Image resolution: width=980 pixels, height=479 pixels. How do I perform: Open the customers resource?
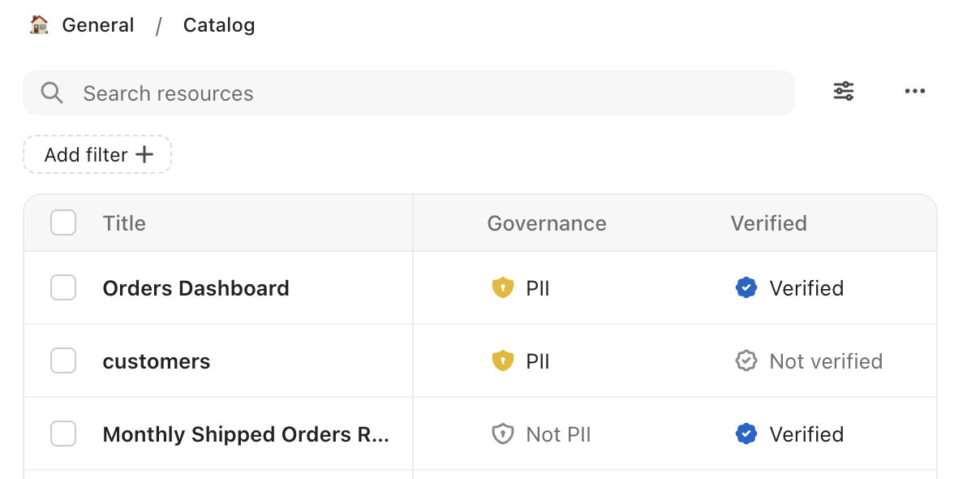coord(157,361)
